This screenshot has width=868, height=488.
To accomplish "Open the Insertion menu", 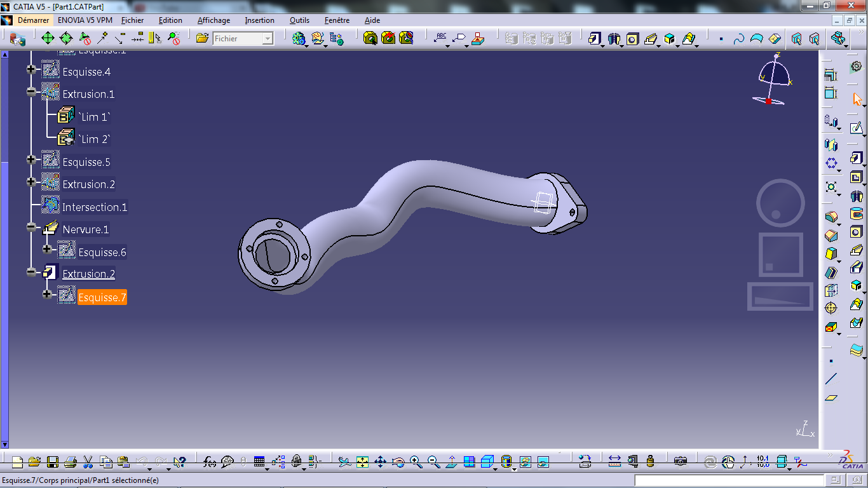I will (260, 20).
